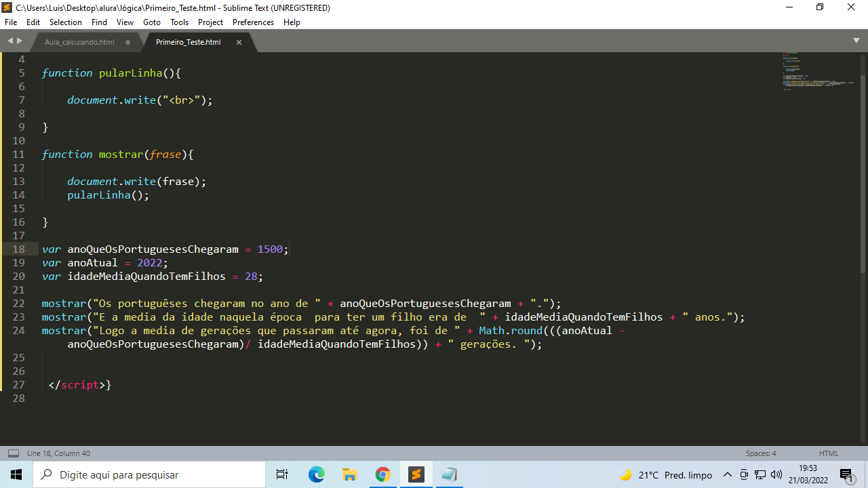Click pularLinha() call on line 14

tap(105, 195)
